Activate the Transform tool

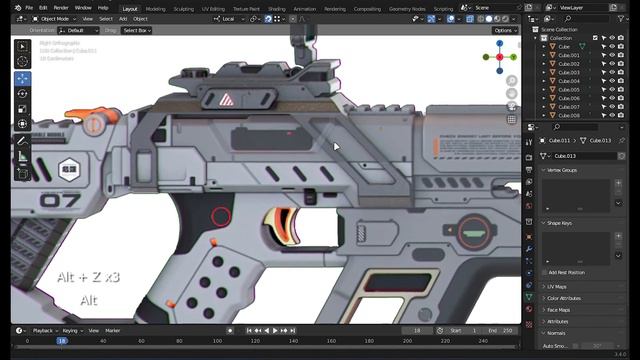[x=22, y=124]
